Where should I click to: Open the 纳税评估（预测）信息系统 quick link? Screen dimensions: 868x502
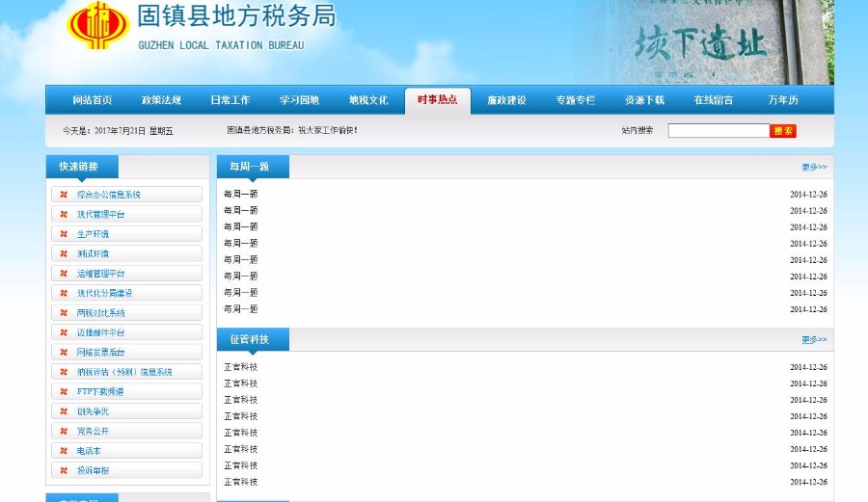(x=124, y=372)
